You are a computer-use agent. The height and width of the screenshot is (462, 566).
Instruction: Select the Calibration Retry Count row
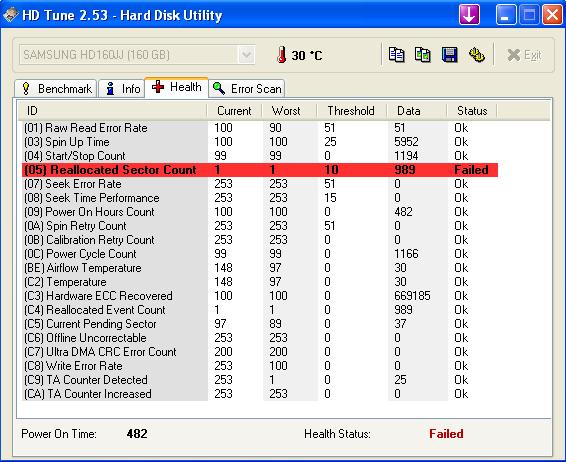pyautogui.click(x=260, y=240)
